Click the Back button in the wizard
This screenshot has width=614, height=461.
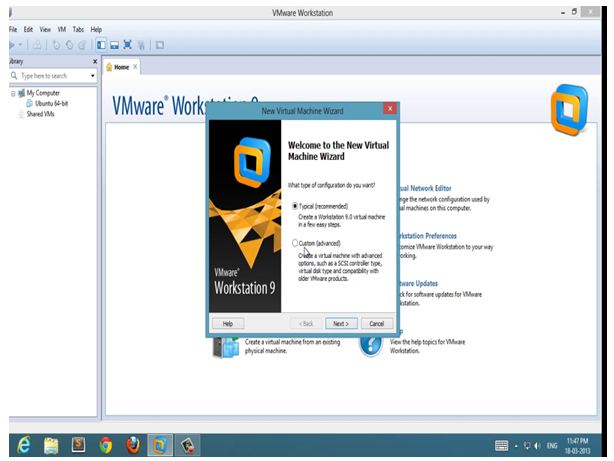point(306,324)
